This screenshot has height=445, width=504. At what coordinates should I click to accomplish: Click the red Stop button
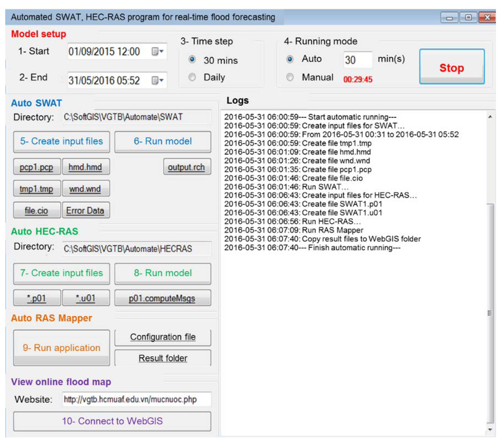coord(452,67)
